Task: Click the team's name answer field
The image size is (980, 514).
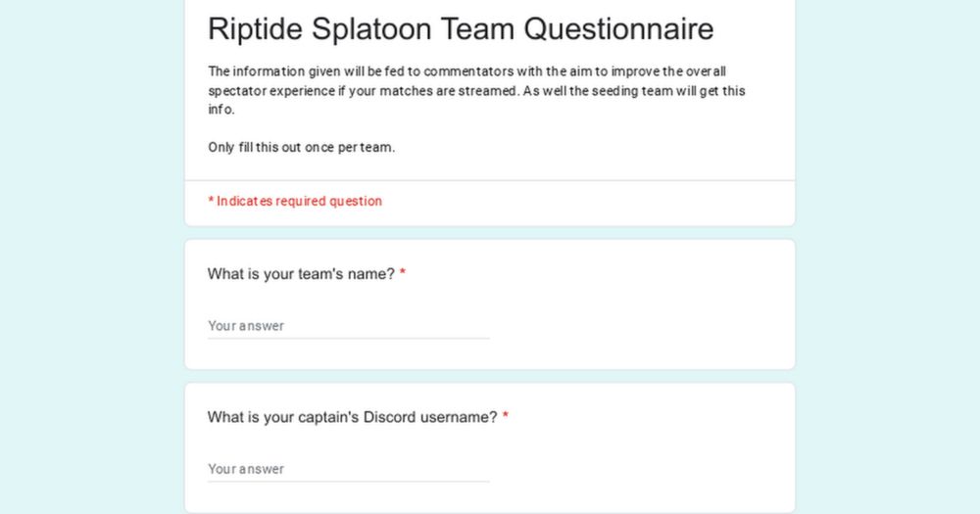Action: [x=349, y=326]
